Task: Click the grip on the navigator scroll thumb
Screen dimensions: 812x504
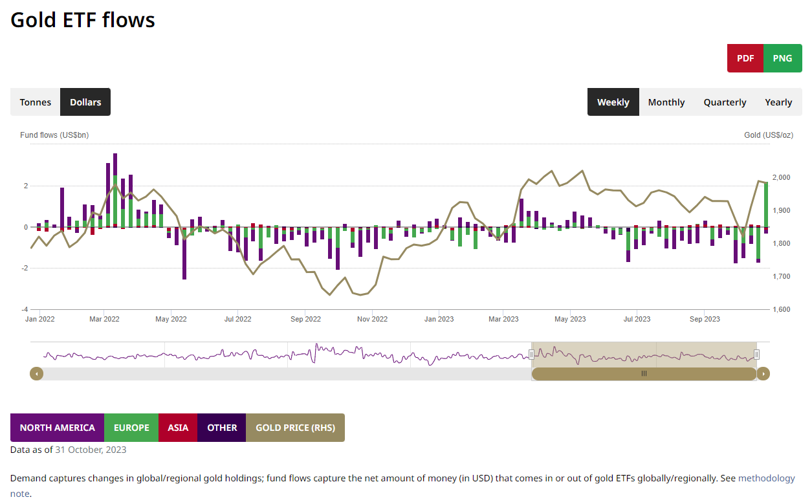Action: (x=644, y=373)
